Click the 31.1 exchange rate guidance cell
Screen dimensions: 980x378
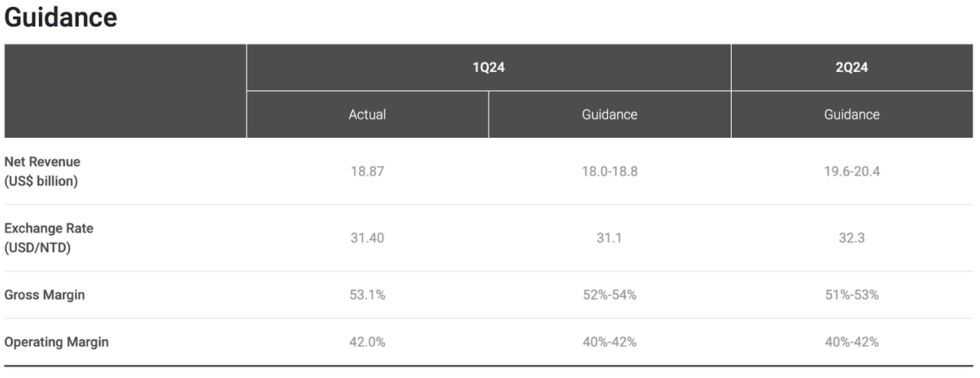[609, 238]
